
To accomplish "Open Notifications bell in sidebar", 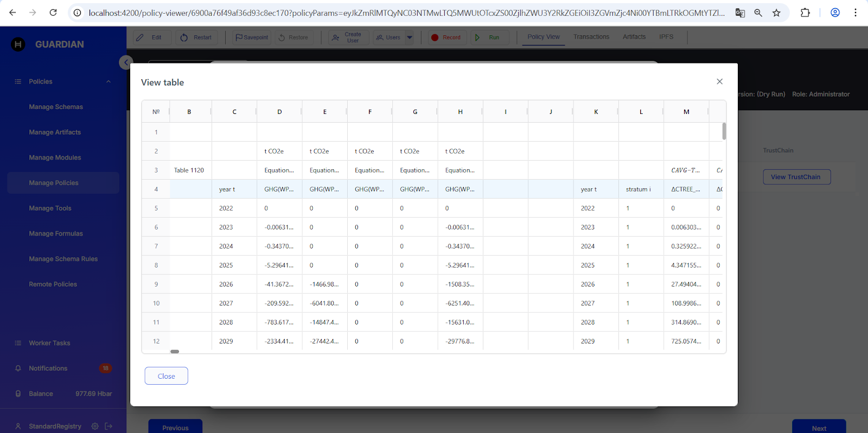I will (x=18, y=368).
